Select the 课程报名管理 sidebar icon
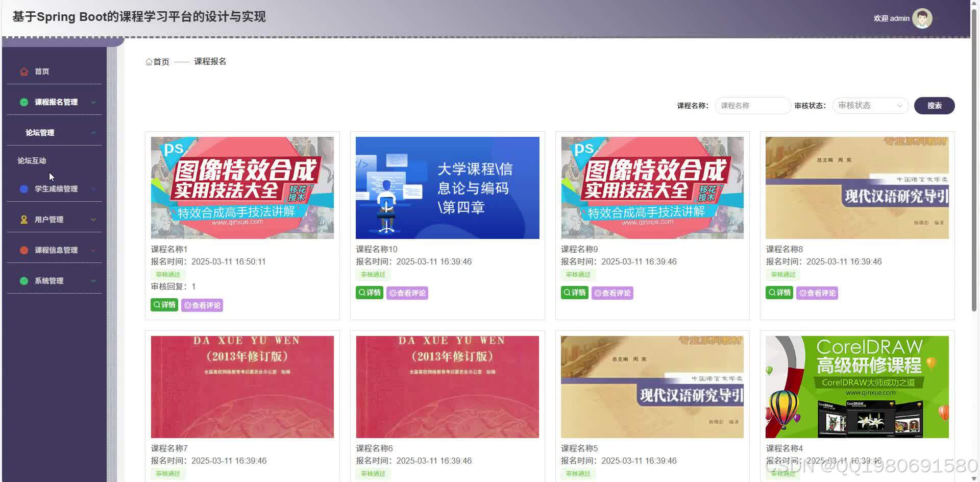 (23, 102)
